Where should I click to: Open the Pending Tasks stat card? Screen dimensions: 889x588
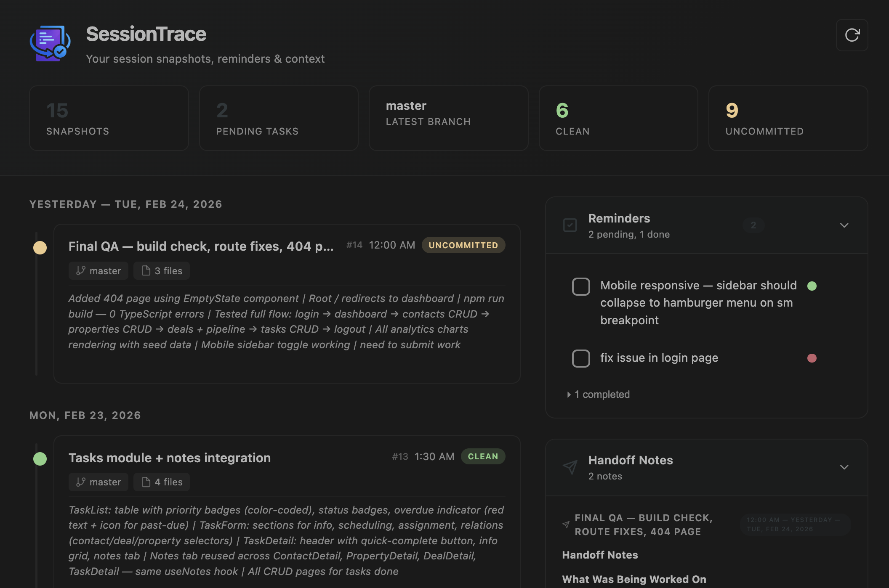point(279,118)
